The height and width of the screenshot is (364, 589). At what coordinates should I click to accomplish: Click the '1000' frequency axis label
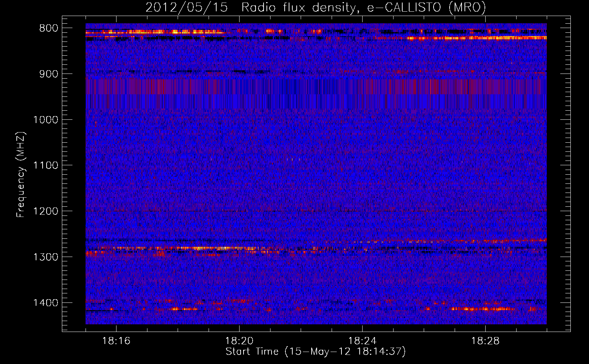coord(46,120)
